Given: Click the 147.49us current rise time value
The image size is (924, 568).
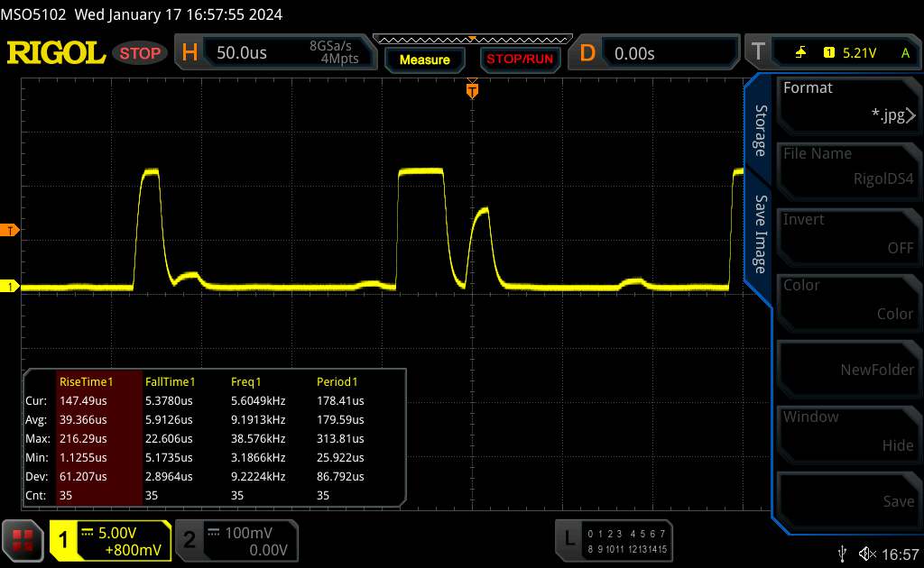Looking at the screenshot, I should 83,401.
